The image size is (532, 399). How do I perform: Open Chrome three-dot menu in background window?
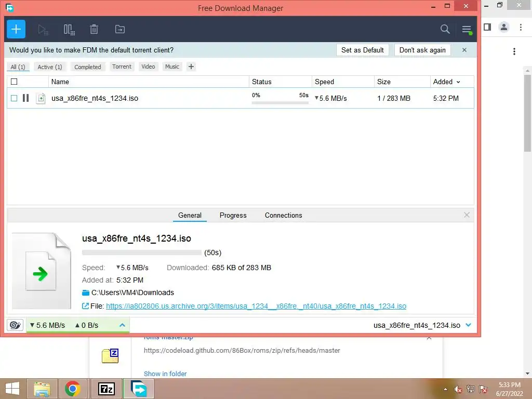point(521,27)
